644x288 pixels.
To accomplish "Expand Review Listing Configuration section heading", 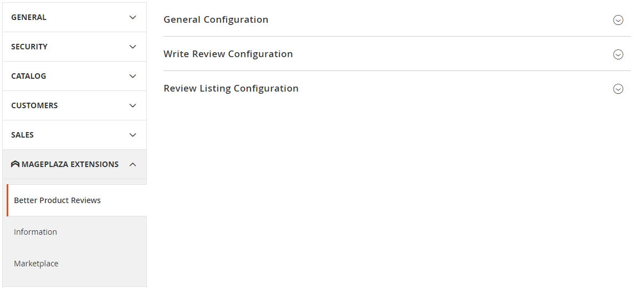I will pyautogui.click(x=231, y=88).
